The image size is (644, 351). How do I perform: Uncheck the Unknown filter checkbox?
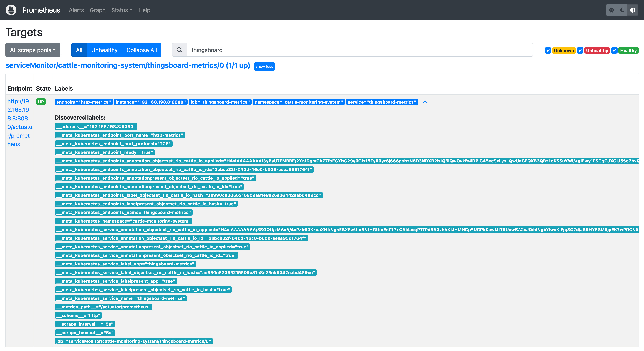click(x=548, y=50)
